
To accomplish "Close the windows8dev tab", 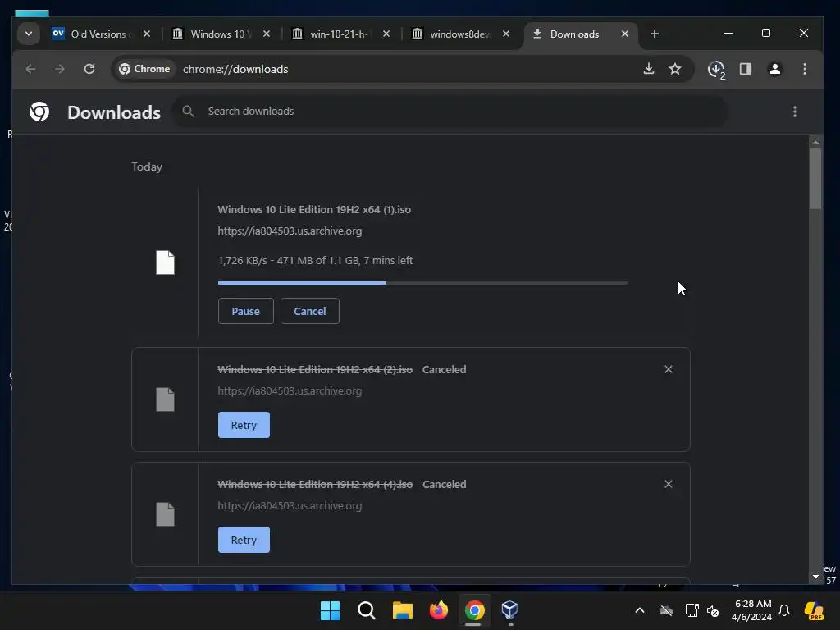I will pos(506,34).
